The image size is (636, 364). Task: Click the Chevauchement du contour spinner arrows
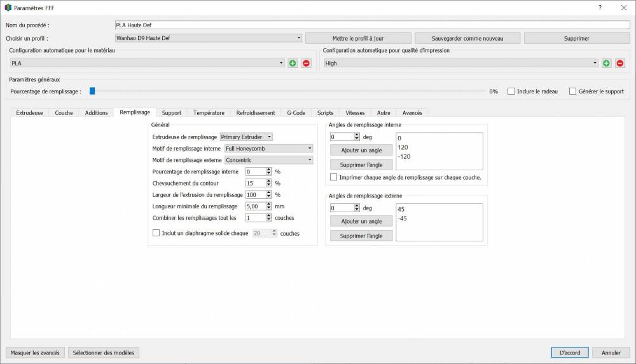coord(268,183)
